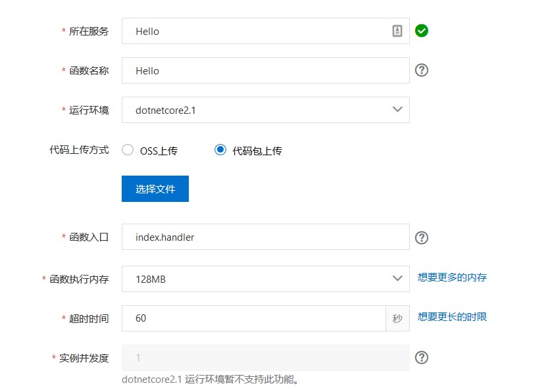This screenshot has width=550, height=392.
Task: Open help icon beside 实例并发度 field
Action: (x=421, y=358)
